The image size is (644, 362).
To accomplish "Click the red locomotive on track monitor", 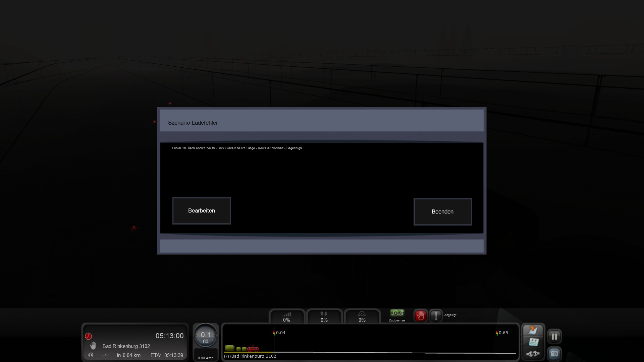I will pos(253,349).
